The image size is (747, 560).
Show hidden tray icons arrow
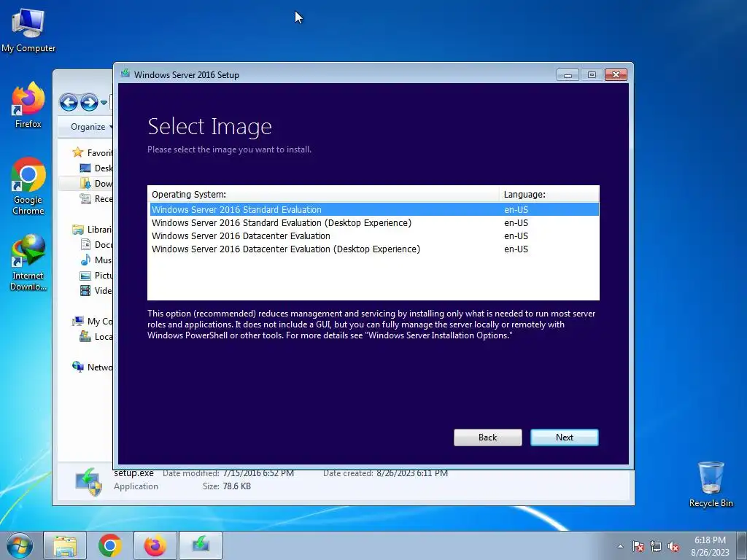coord(620,546)
